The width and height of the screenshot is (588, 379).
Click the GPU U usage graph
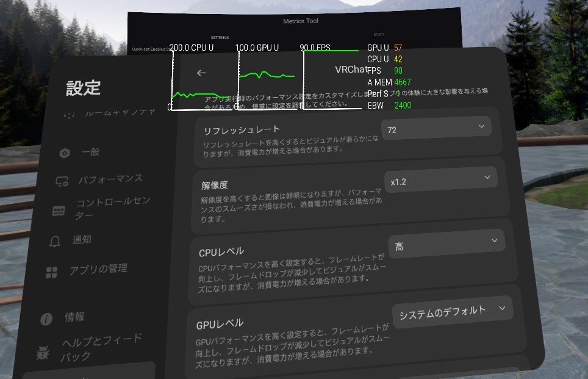pos(268,79)
